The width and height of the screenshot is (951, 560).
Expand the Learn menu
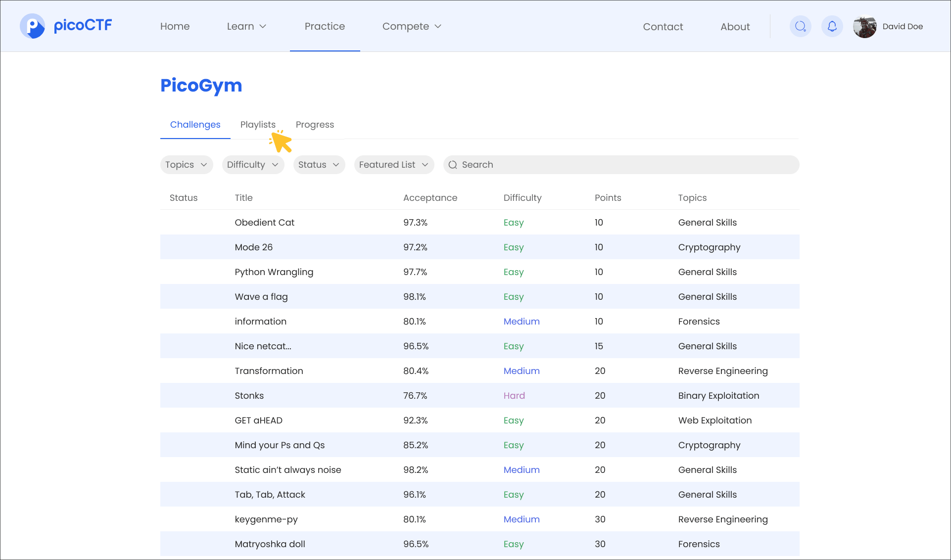tap(246, 26)
